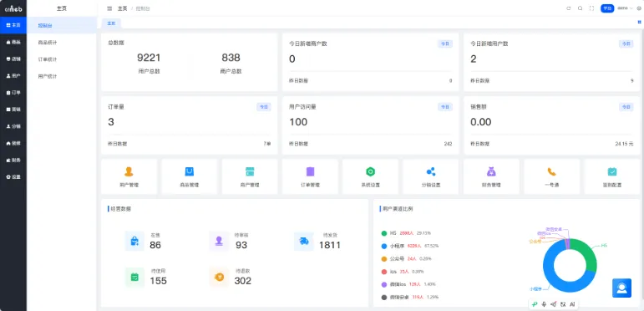Open the 商品 section in the dark sidebar

13,42
